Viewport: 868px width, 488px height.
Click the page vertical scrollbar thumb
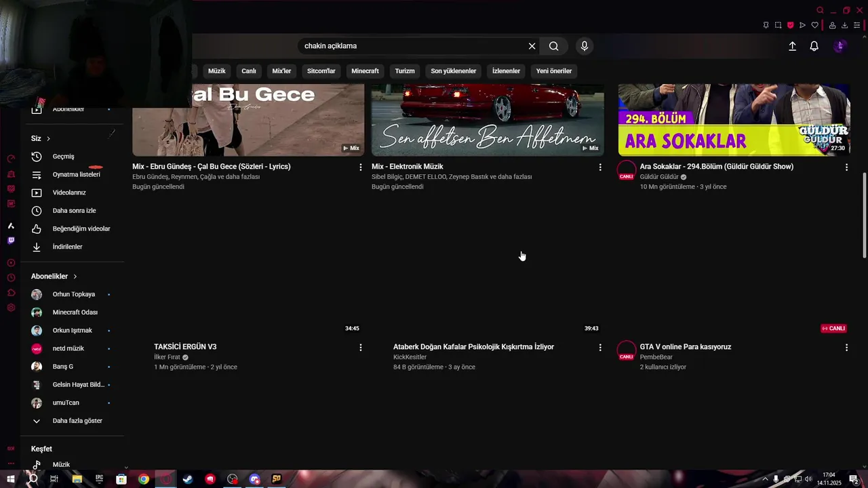tap(864, 215)
